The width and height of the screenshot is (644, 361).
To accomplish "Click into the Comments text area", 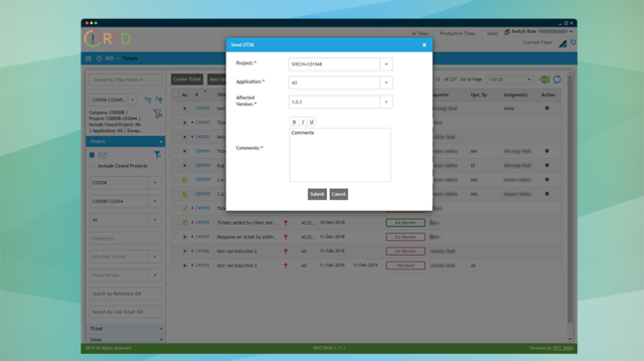I will [340, 155].
